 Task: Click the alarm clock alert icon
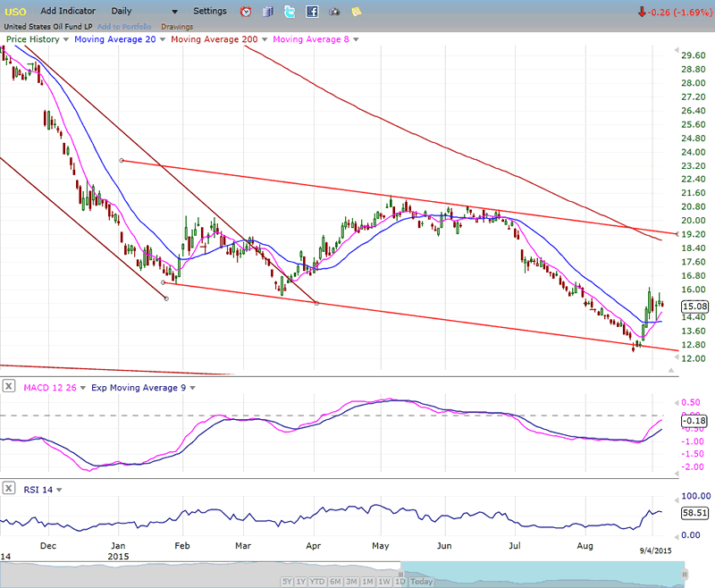point(247,12)
